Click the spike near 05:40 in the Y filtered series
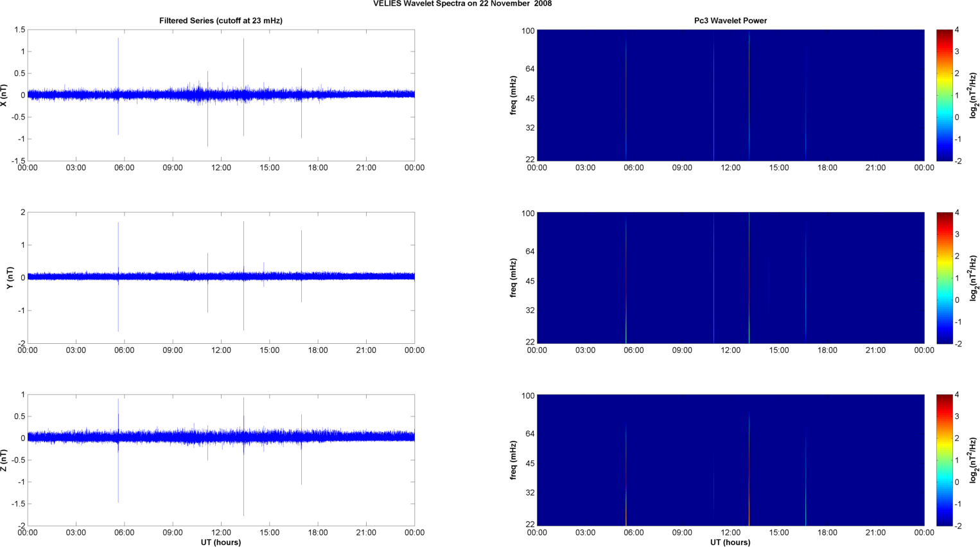The width and height of the screenshot is (980, 547). click(118, 277)
